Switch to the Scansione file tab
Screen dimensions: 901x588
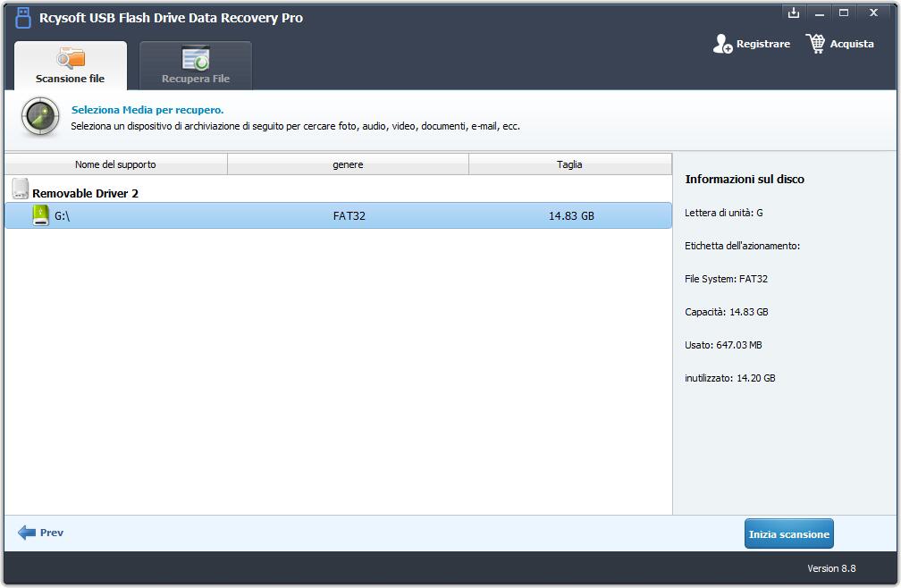[x=71, y=66]
